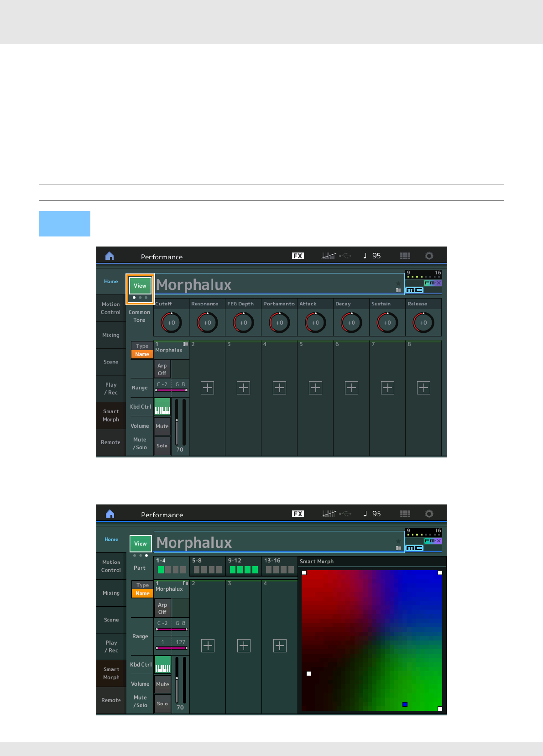Add a part to slot 4 in the lower screen
Screen dimensions: 543x756
coord(280,646)
